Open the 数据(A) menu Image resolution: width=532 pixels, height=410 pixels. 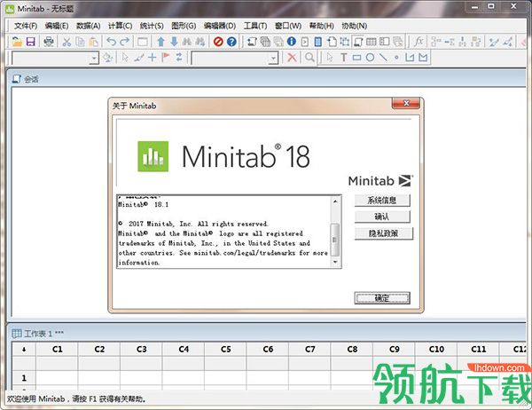[88, 26]
